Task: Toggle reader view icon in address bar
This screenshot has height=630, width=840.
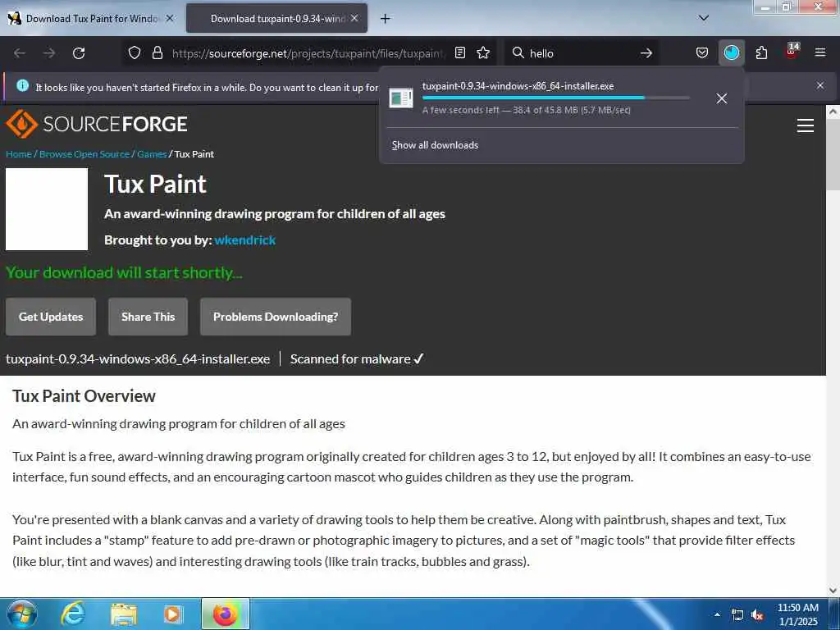Action: 459,52
